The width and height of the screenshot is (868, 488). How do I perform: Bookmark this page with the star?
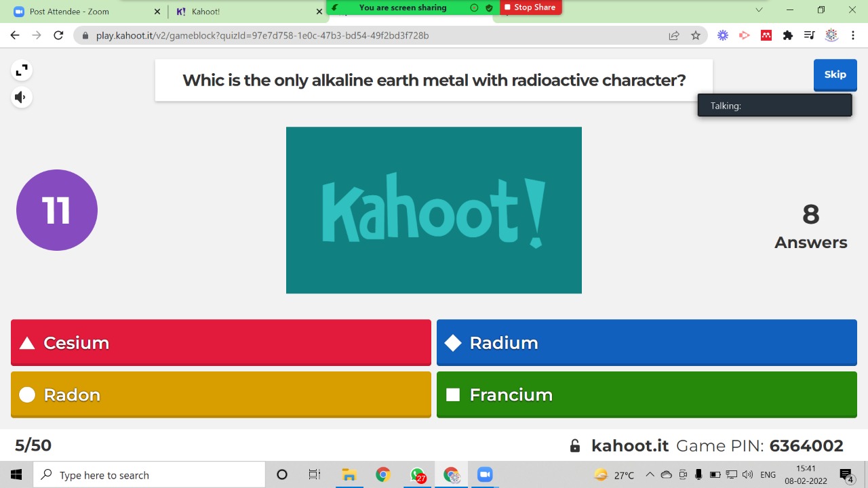[696, 35]
